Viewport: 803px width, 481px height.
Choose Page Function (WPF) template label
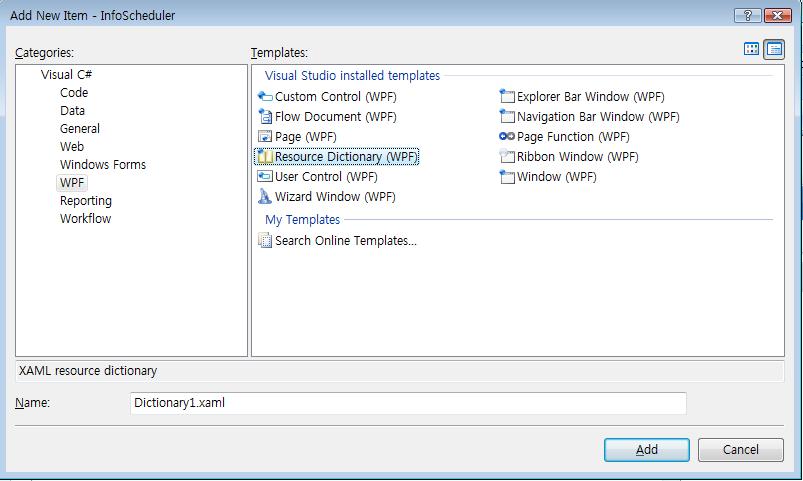573,137
